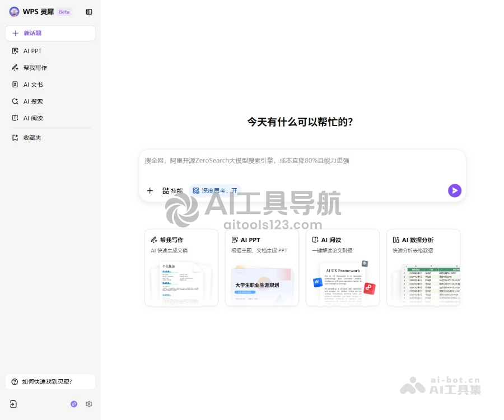The width and height of the screenshot is (504, 420).
Task: Click the 帮我写作 card pen icon
Action: (154, 240)
